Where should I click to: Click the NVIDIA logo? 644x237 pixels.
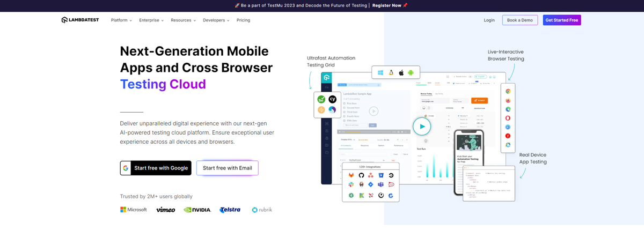(197, 210)
